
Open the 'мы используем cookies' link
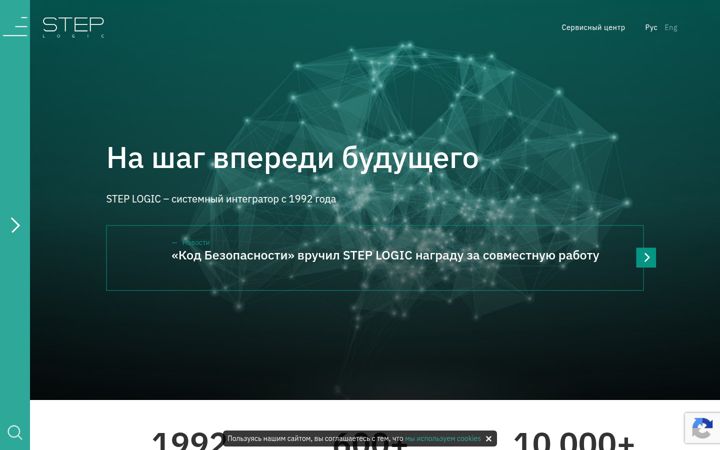click(443, 439)
